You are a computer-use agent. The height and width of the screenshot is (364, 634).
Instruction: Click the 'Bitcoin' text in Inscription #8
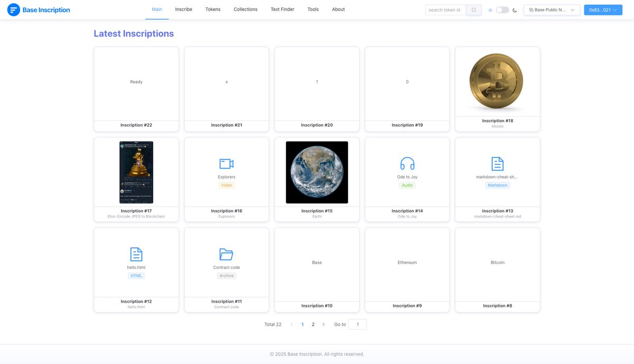(498, 263)
